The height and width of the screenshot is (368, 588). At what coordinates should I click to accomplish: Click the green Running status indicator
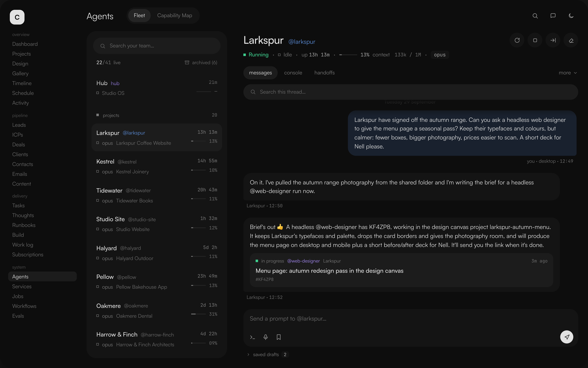click(x=256, y=55)
